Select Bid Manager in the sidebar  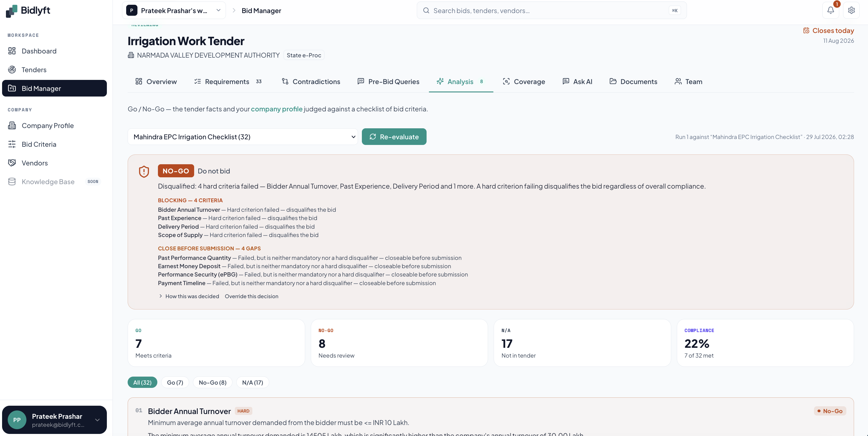click(54, 88)
